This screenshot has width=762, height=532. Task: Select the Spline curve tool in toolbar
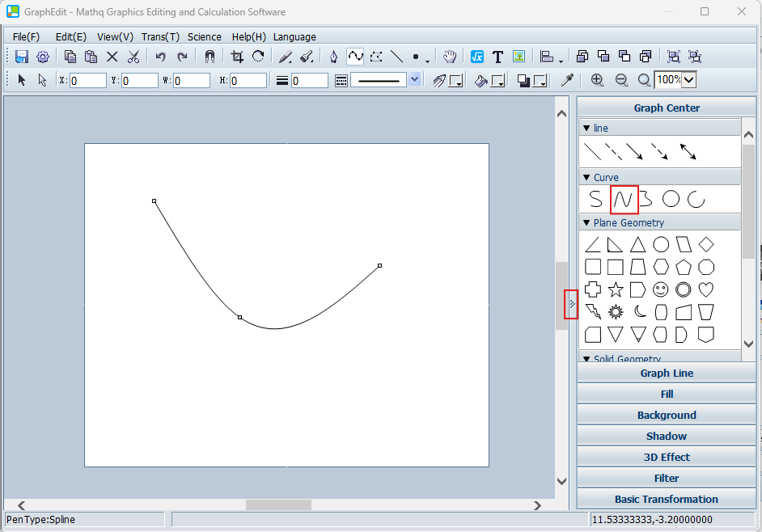tap(355, 57)
